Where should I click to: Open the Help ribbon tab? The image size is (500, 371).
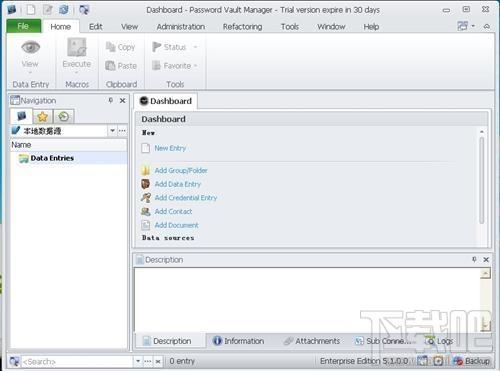pos(371,26)
